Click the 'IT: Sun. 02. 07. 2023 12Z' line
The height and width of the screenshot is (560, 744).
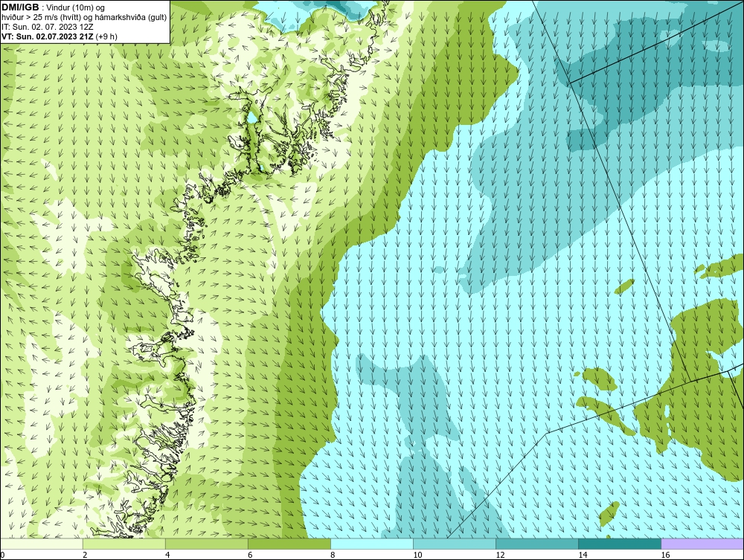pyautogui.click(x=48, y=27)
